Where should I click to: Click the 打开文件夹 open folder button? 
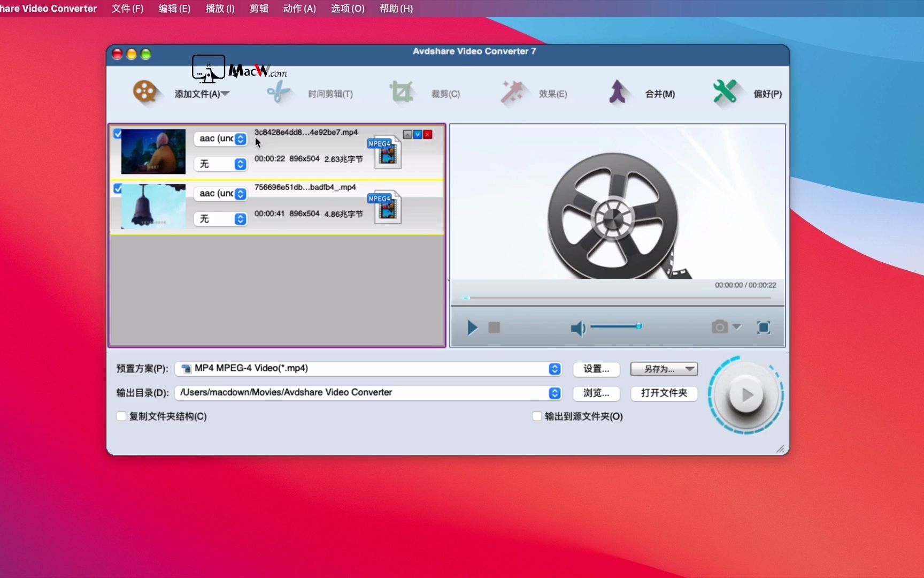point(664,393)
